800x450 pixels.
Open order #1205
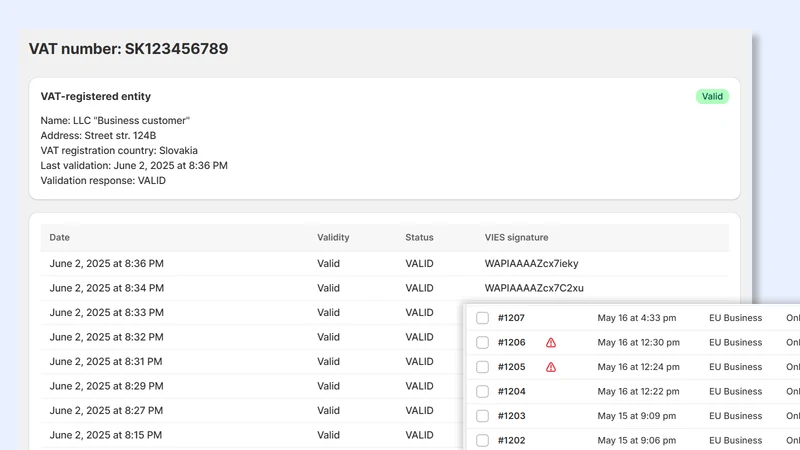click(511, 367)
